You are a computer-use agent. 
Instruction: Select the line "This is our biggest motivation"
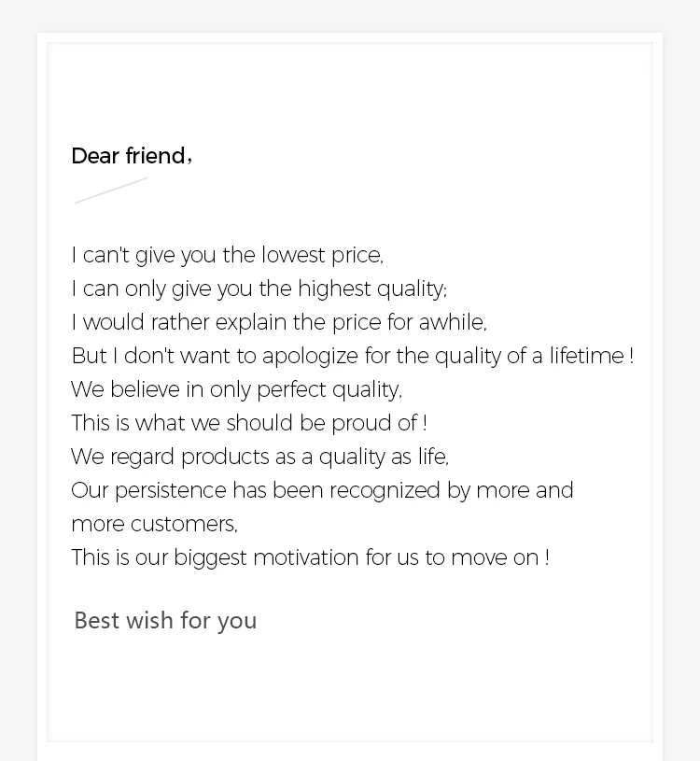pyautogui.click(x=310, y=557)
